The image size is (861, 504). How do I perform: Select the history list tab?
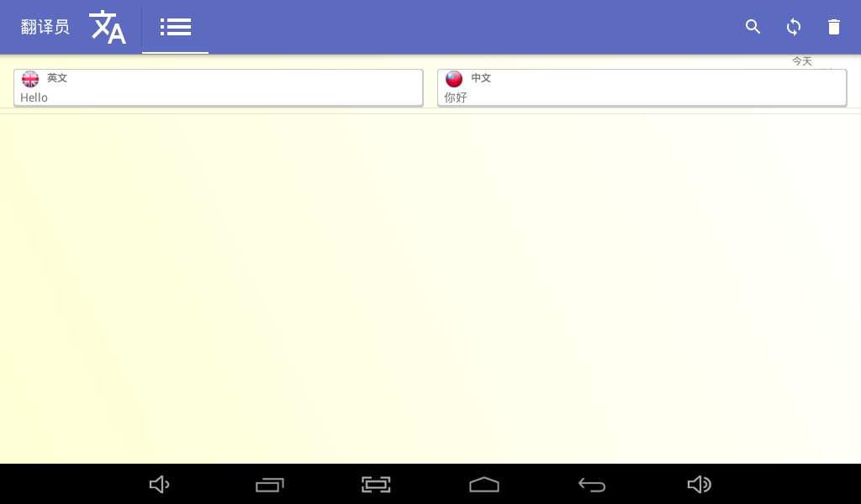(x=175, y=27)
